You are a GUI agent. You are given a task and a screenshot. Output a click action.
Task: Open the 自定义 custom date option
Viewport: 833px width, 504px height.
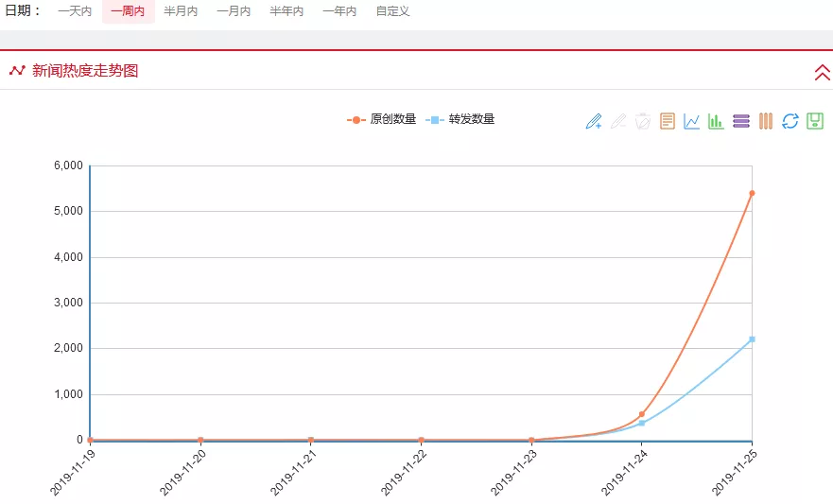click(393, 11)
